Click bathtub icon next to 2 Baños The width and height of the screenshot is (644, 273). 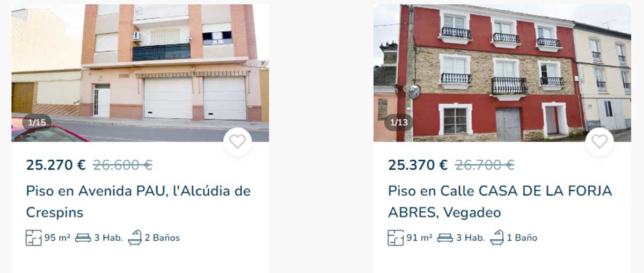[x=135, y=238]
